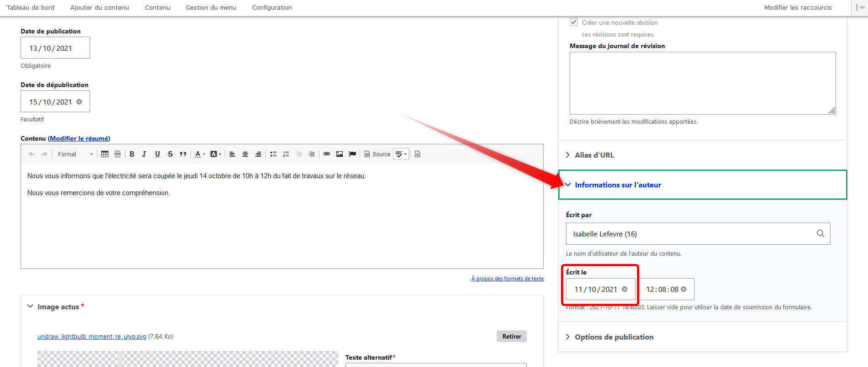Expand the Alias d'URL section
This screenshot has width=868, height=367.
(594, 155)
